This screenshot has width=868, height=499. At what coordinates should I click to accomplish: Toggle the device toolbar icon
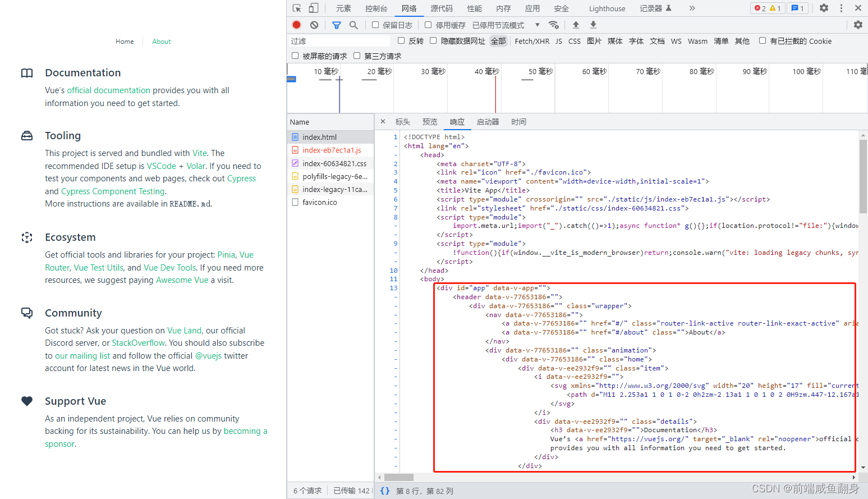click(314, 8)
